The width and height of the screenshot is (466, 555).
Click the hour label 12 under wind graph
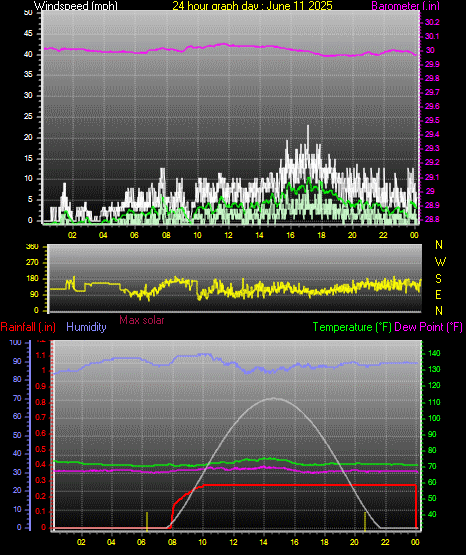tap(229, 235)
